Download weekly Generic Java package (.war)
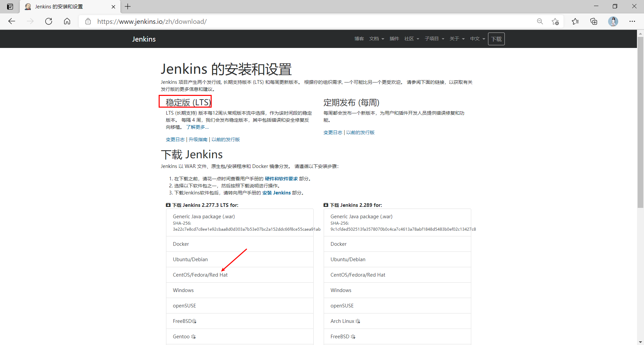The height and width of the screenshot is (345, 644). point(397,223)
